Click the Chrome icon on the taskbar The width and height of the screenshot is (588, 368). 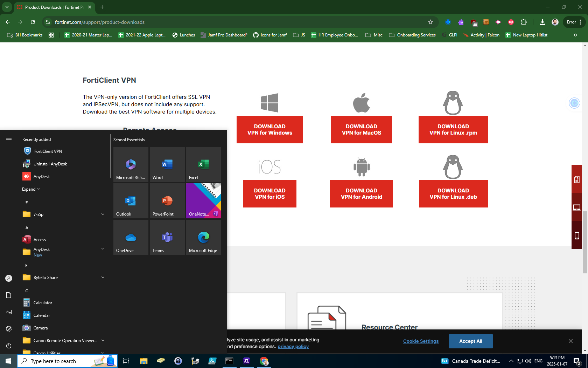click(x=264, y=361)
